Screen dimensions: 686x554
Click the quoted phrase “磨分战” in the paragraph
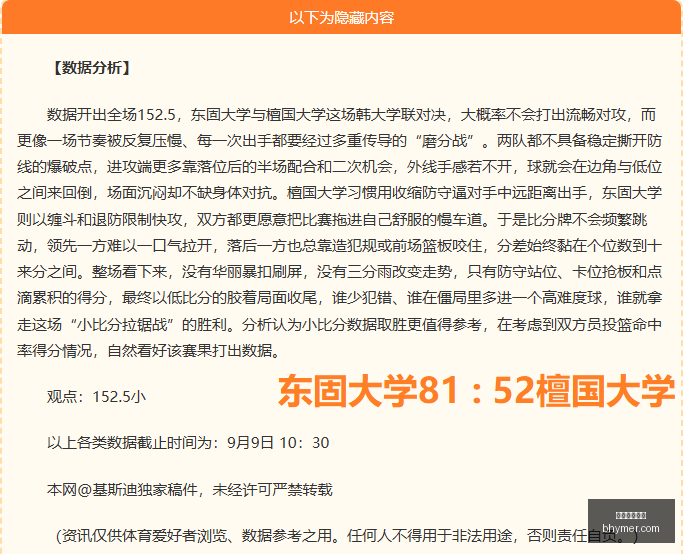point(445,141)
